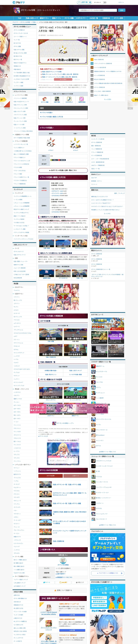Viewport: 138px width, 644px height.
Task: Open the 東方LostWord game icon
Action: tap(93, 435)
